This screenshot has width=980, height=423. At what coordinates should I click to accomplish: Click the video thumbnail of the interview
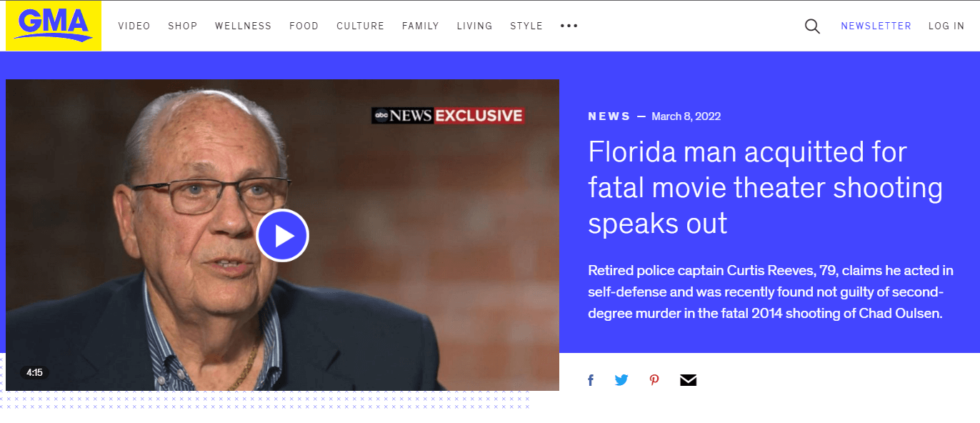pyautogui.click(x=282, y=235)
